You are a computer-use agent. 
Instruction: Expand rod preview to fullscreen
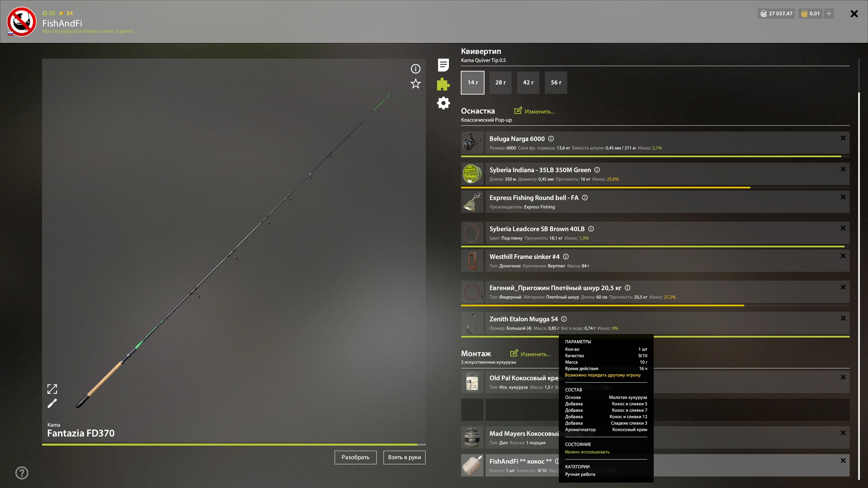pyautogui.click(x=52, y=389)
